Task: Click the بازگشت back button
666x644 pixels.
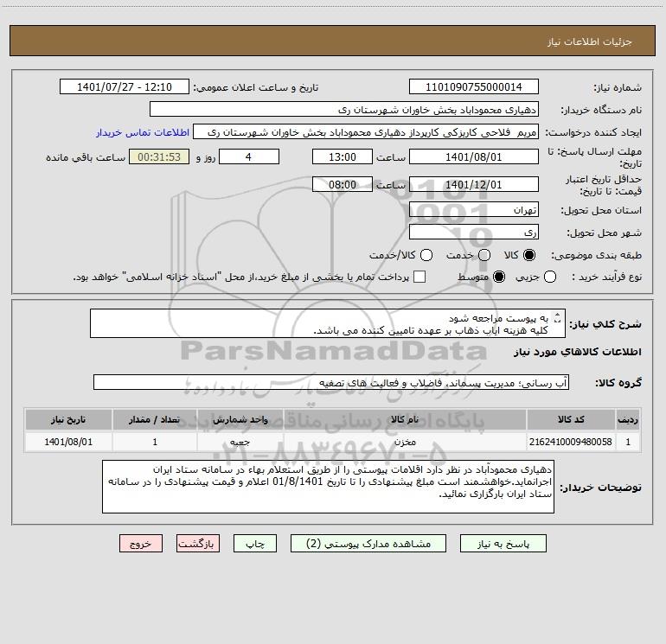Action: [198, 544]
